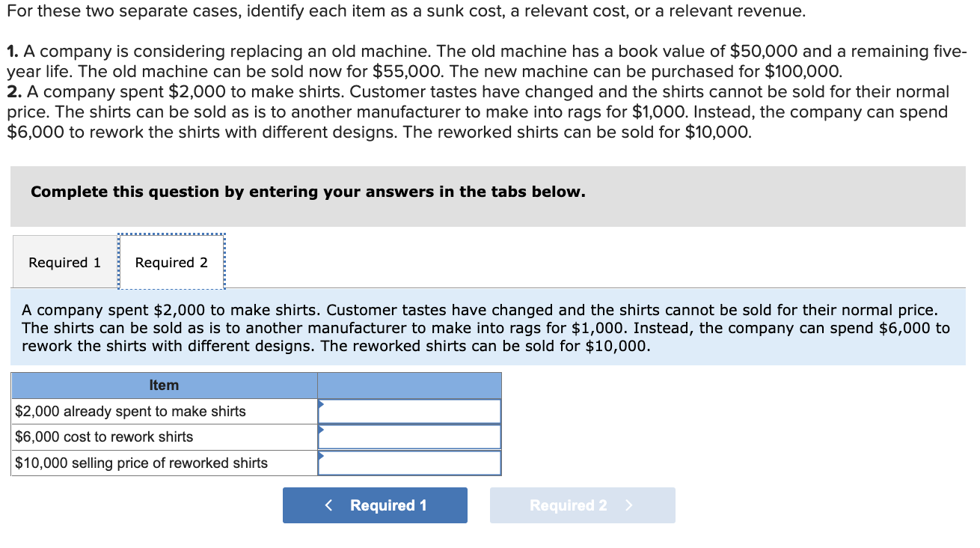Click the left chevron inside the Required 1 button
Viewport: 980px width, 548px height.
click(x=328, y=505)
